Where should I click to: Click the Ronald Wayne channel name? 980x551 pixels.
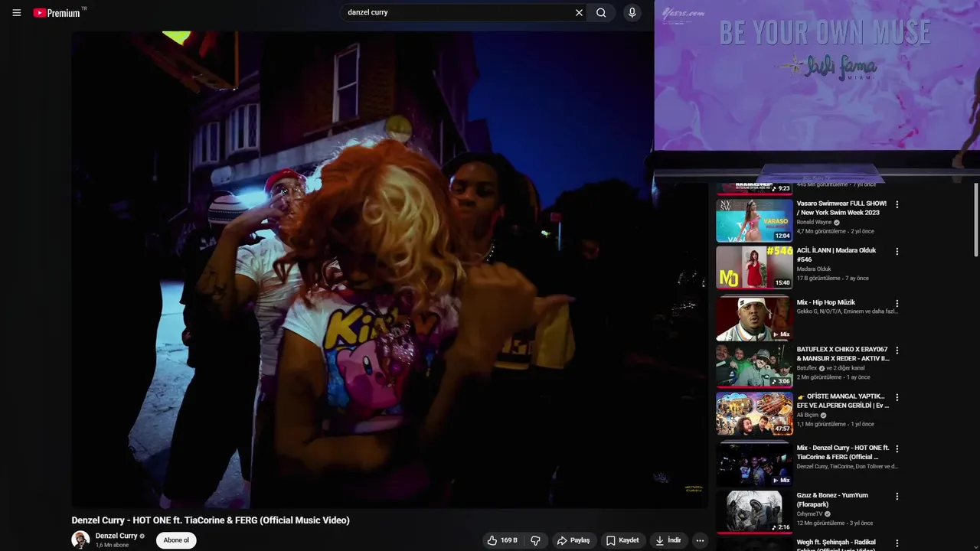[x=814, y=222]
